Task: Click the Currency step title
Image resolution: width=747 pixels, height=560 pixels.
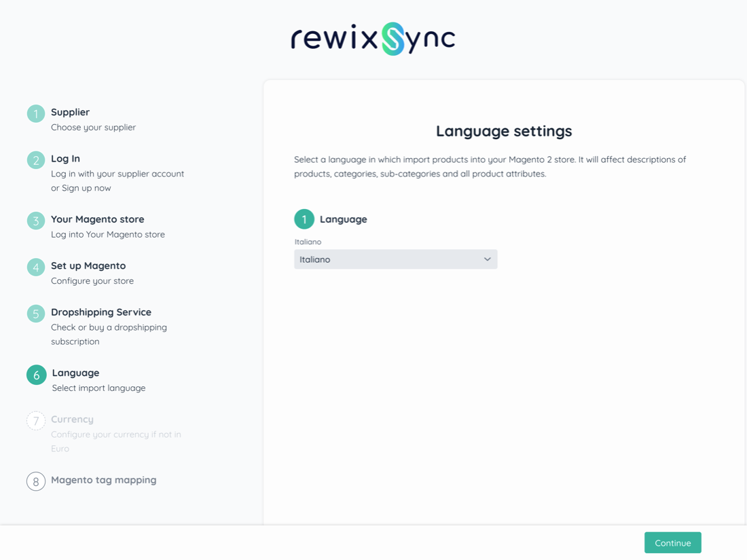Action: pyautogui.click(x=72, y=419)
